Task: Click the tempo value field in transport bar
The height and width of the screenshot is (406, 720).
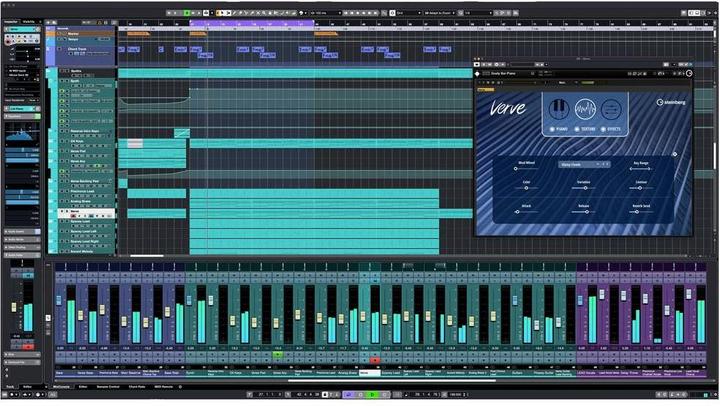Action: pyautogui.click(x=456, y=395)
